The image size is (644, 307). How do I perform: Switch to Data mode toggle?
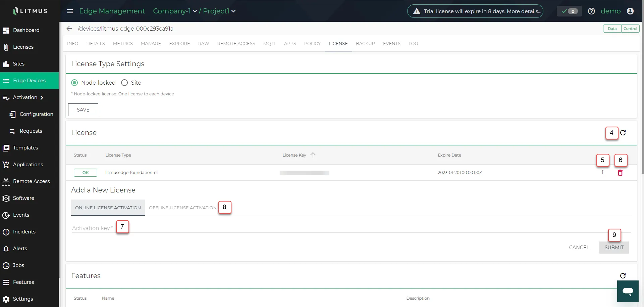[612, 29]
